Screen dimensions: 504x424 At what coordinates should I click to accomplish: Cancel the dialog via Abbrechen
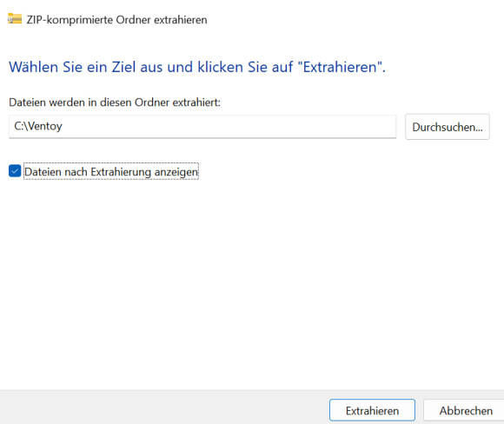(x=466, y=410)
